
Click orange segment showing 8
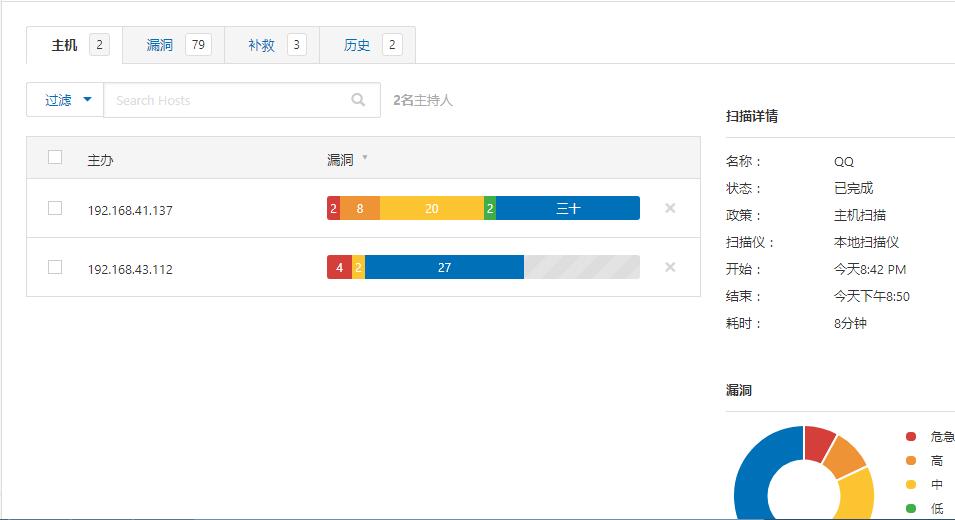click(360, 208)
